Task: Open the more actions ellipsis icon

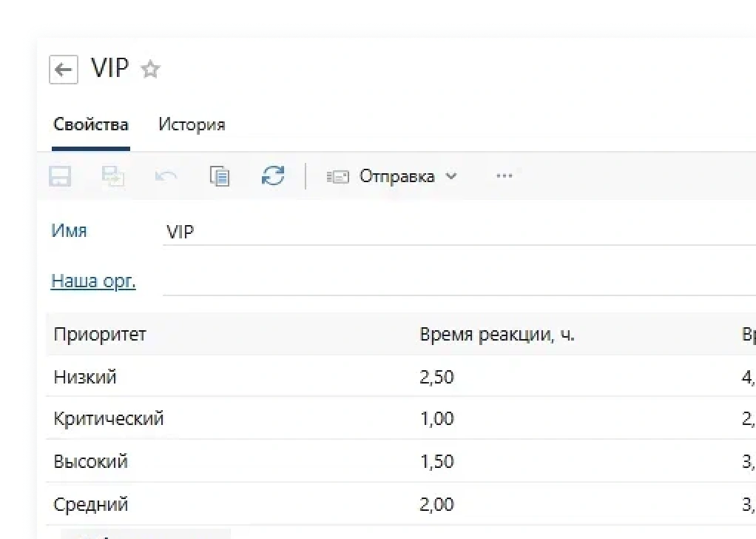Action: pos(504,176)
